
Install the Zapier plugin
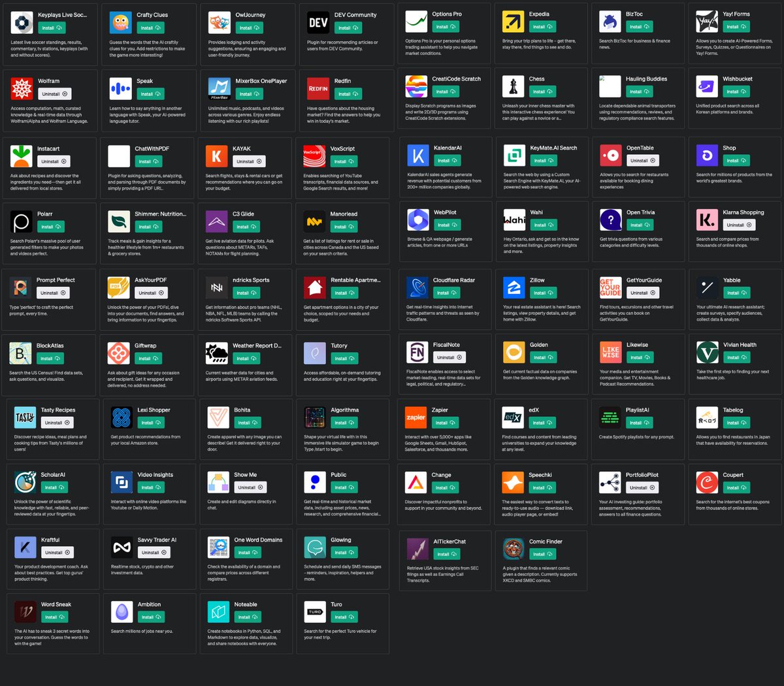point(446,423)
